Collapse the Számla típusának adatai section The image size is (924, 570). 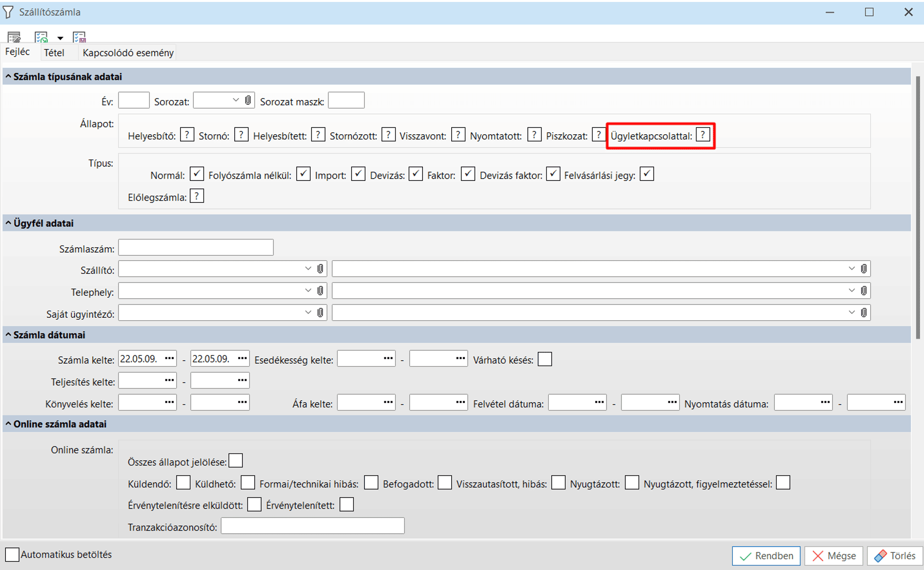[8, 76]
